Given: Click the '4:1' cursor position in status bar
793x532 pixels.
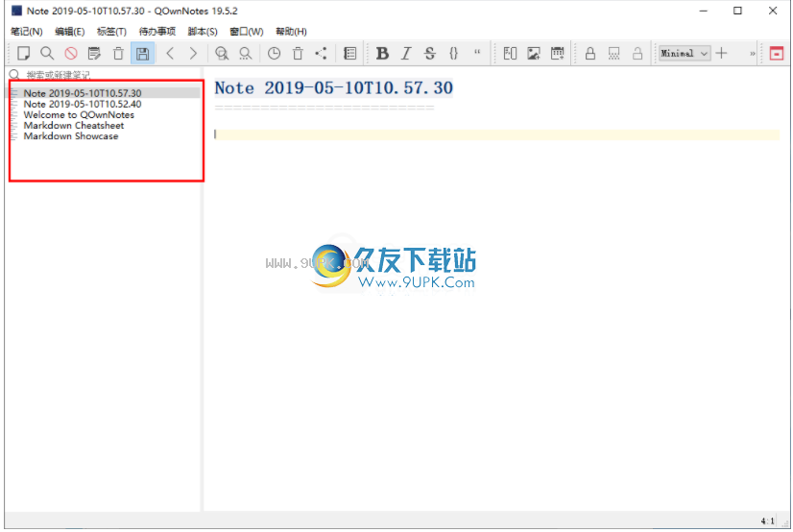Looking at the screenshot, I should 767,520.
